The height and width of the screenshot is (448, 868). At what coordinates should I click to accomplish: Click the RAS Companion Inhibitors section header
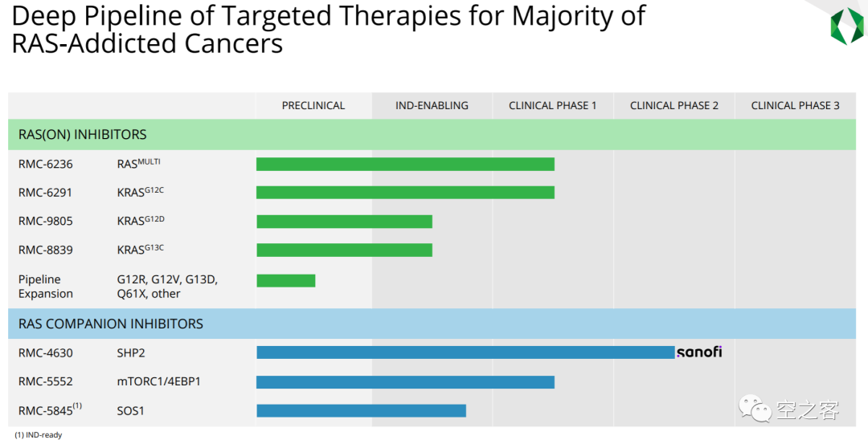111,324
